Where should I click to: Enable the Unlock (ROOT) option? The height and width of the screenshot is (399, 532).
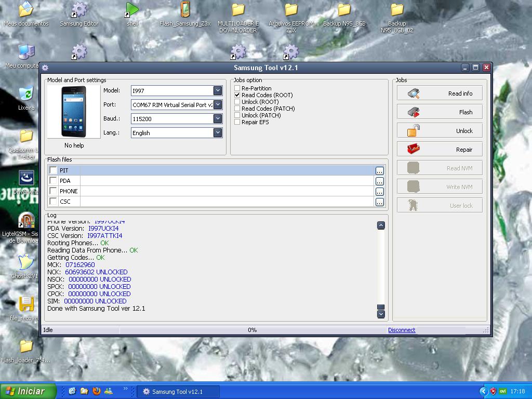(237, 102)
